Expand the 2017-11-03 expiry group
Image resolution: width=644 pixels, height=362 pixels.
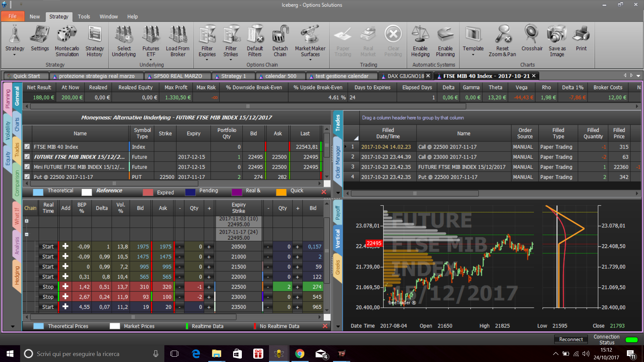(26, 221)
